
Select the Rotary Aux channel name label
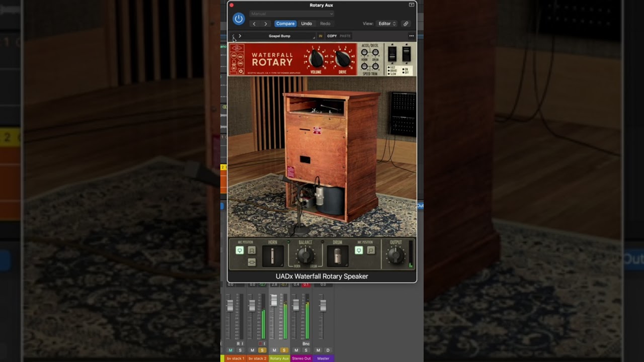point(279,358)
